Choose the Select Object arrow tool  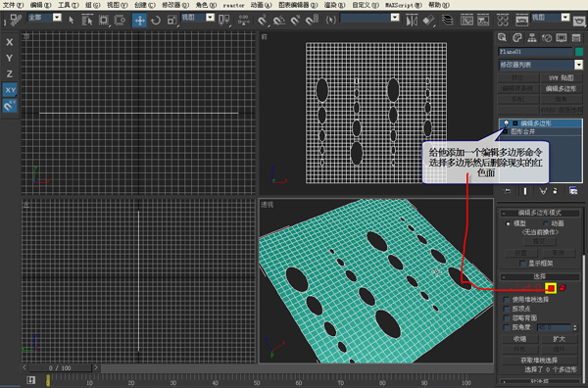[72, 20]
